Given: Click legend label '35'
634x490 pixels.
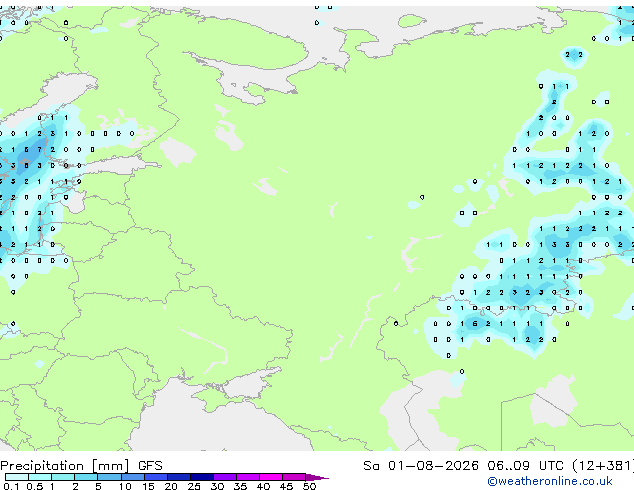Looking at the screenshot, I should (240, 486).
